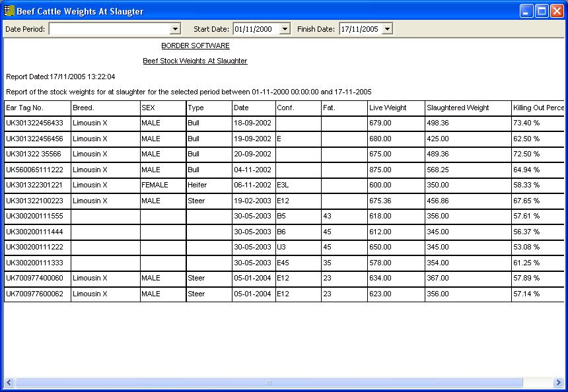The width and height of the screenshot is (568, 392).
Task: Select ear tag UK301322 35566
Action: (x=34, y=154)
